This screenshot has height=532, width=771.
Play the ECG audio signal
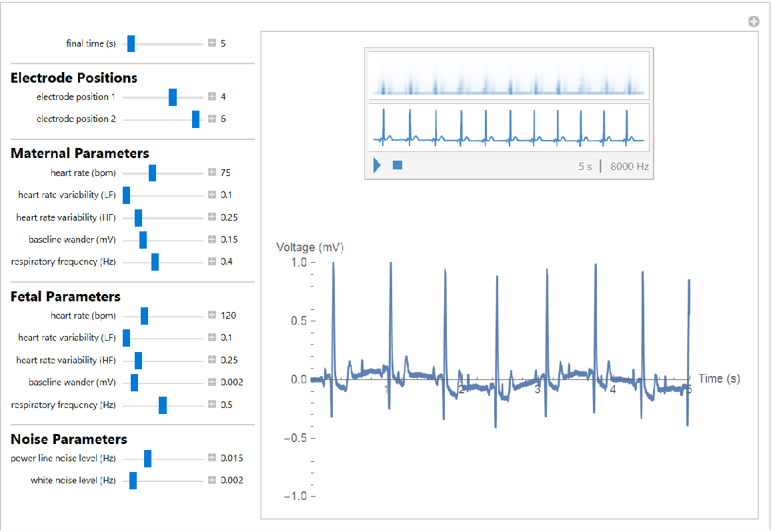(x=377, y=165)
